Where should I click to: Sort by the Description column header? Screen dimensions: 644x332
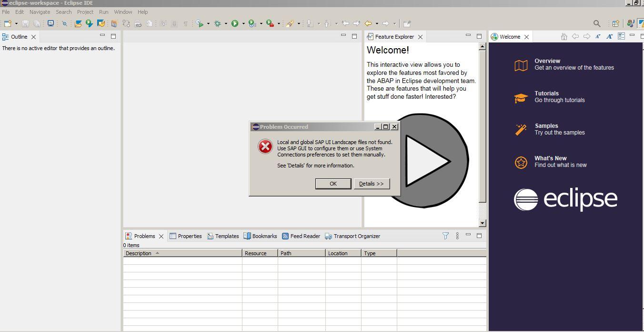(182, 253)
